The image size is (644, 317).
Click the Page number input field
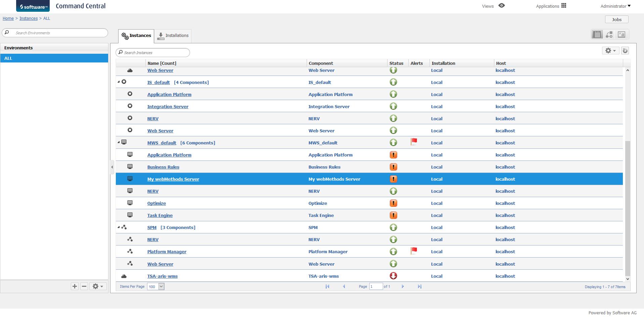click(376, 286)
